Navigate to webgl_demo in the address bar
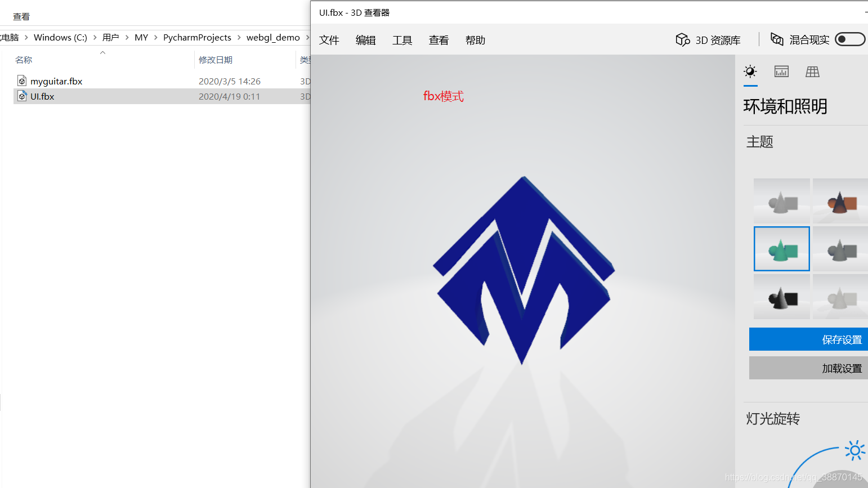The image size is (868, 488). tap(273, 38)
